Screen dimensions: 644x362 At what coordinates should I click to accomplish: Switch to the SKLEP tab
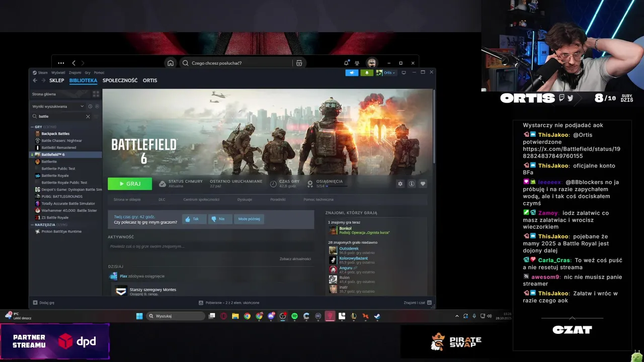[x=57, y=80]
